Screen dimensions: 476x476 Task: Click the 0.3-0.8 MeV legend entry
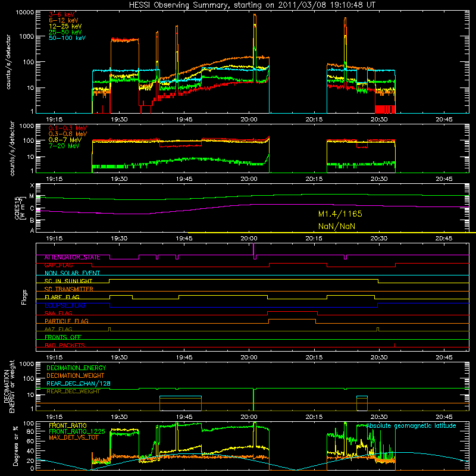[x=68, y=134]
